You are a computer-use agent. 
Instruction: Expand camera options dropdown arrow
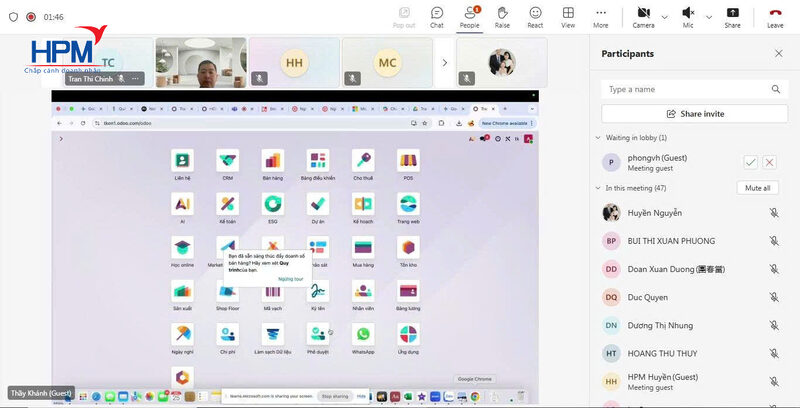(664, 16)
